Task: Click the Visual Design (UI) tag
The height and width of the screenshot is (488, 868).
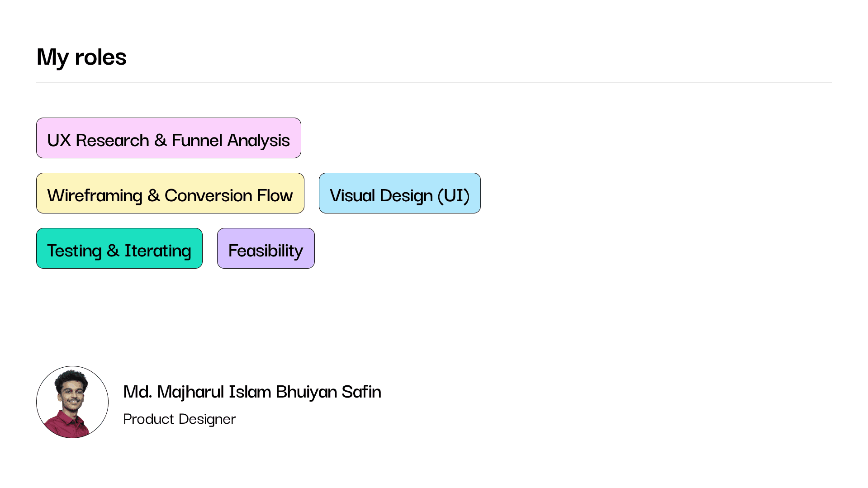Action: pyautogui.click(x=400, y=193)
